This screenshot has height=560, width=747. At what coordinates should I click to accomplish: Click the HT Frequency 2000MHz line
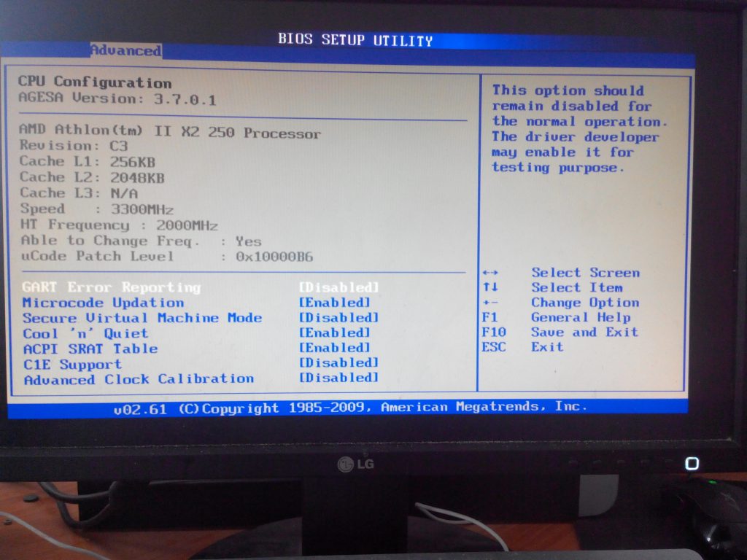click(119, 225)
